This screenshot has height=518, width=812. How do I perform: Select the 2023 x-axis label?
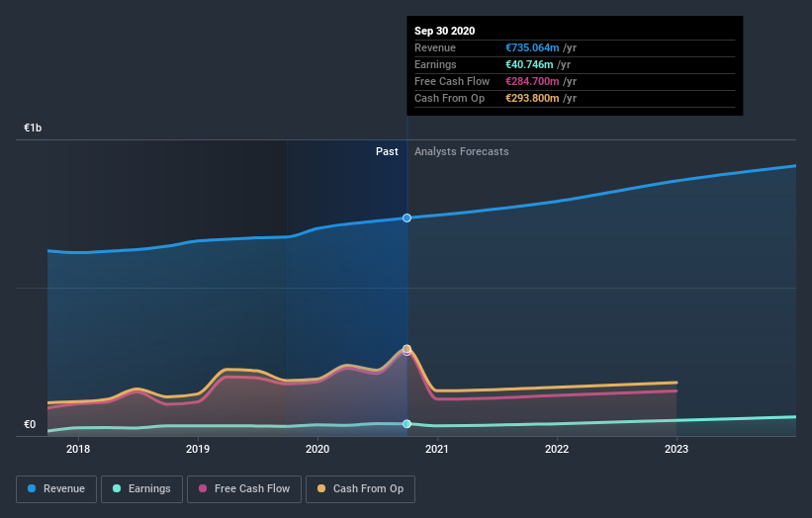pyautogui.click(x=677, y=449)
